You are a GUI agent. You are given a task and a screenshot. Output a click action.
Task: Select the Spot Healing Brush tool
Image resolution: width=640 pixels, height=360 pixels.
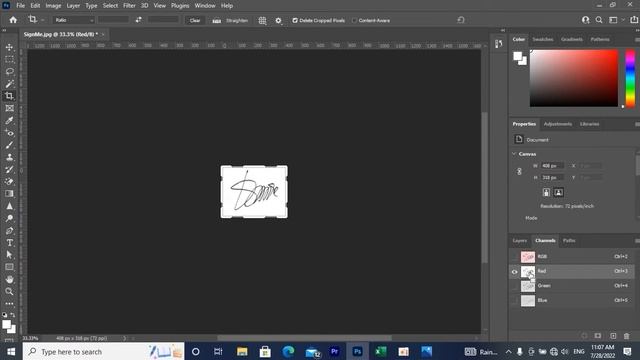[9, 133]
